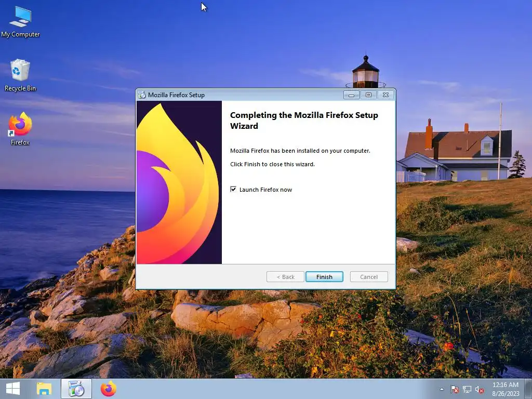Click the 'Mozilla Firefox Setup' title text

point(177,95)
